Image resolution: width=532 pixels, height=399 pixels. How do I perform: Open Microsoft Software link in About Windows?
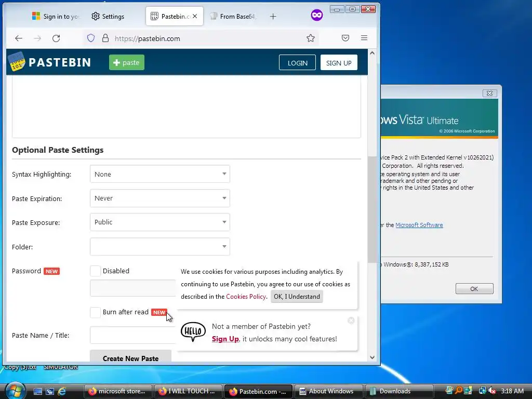point(419,225)
